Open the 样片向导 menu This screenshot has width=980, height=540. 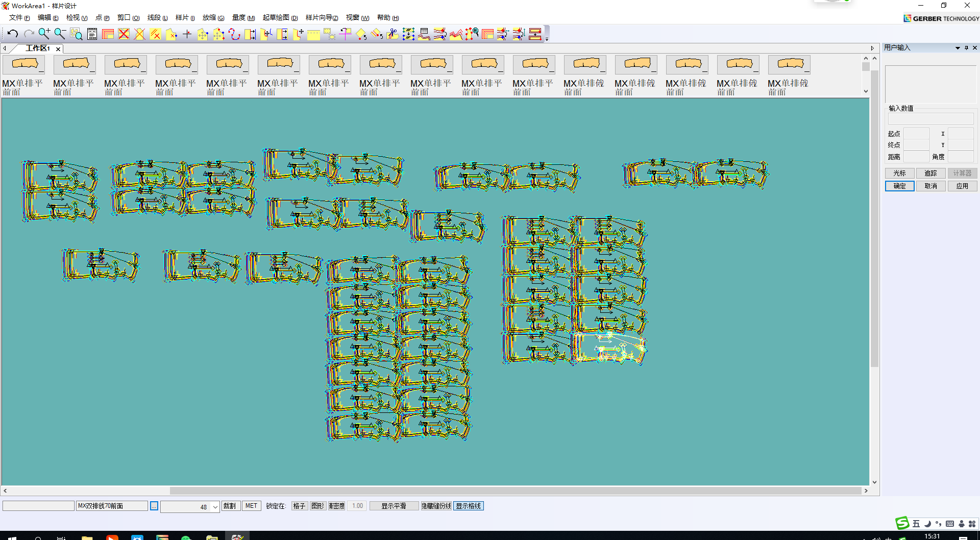coord(322,18)
